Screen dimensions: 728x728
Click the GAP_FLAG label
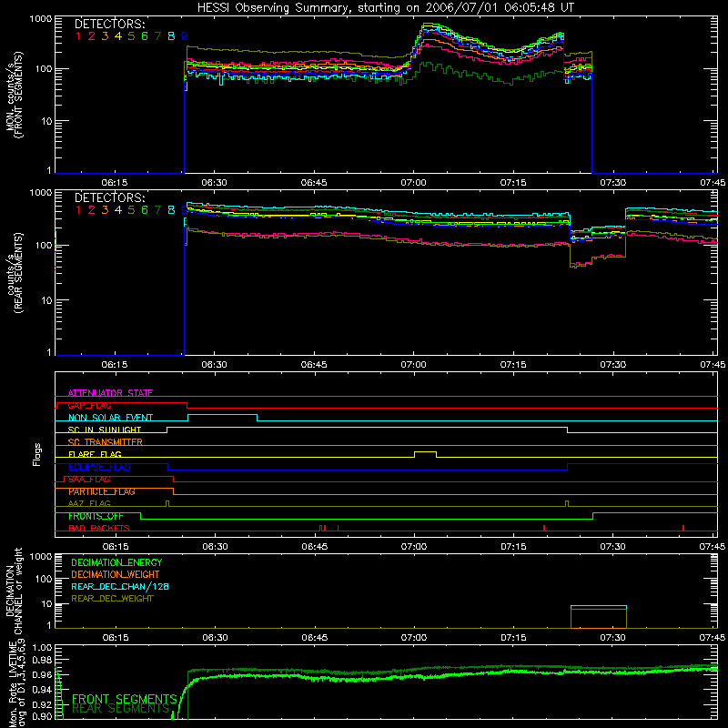click(x=89, y=405)
